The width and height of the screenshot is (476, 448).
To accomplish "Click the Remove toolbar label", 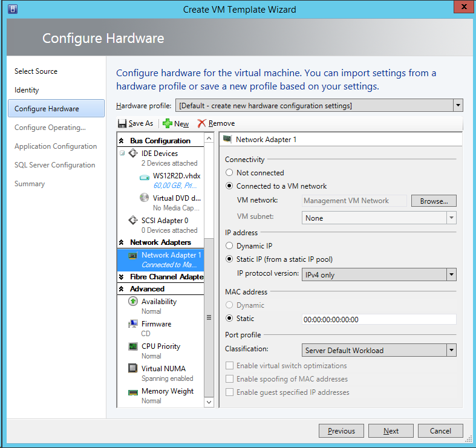I will coord(221,123).
